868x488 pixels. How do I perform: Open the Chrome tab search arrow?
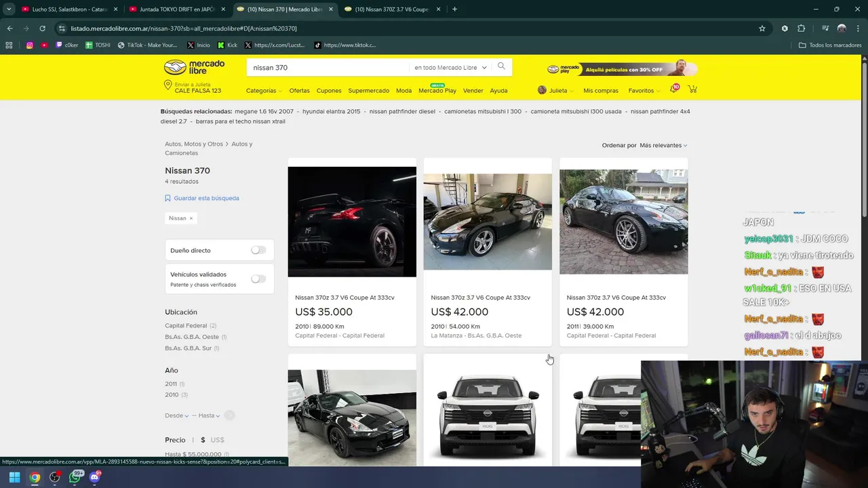click(x=9, y=9)
